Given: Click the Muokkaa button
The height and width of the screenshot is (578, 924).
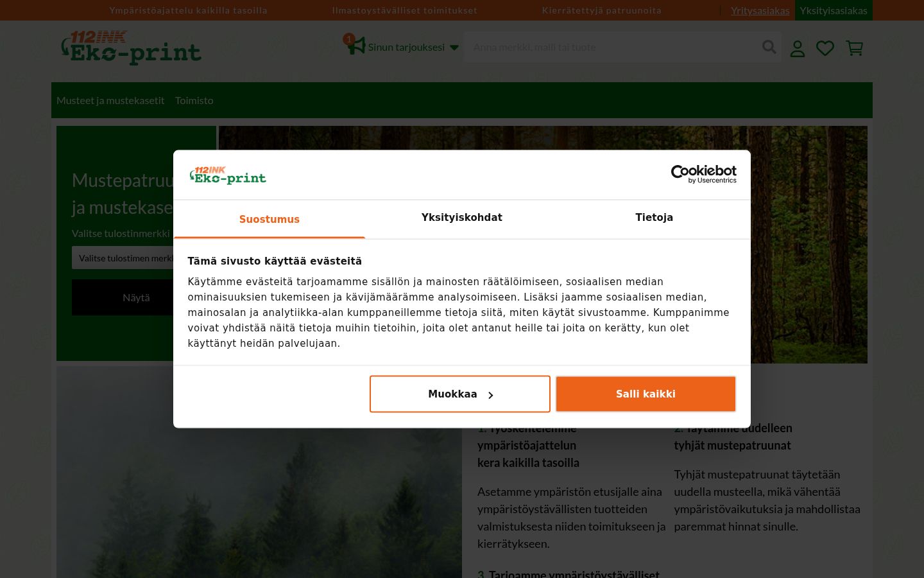Looking at the screenshot, I should [460, 394].
